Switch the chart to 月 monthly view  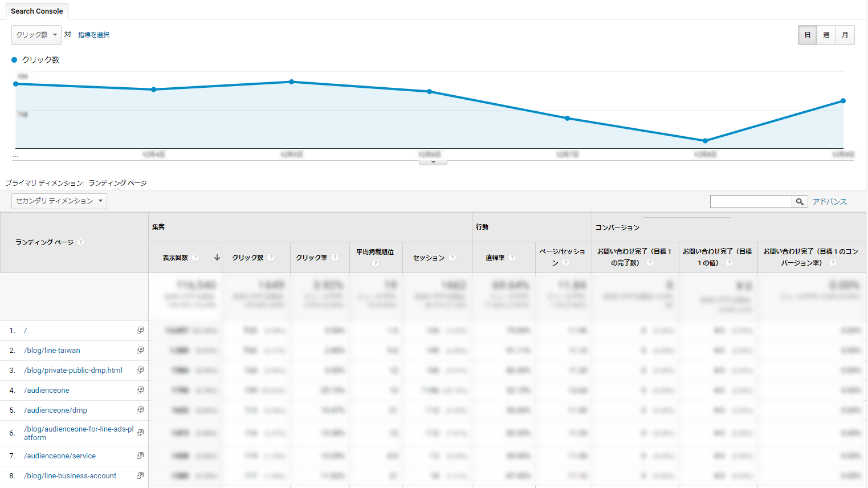coord(845,35)
